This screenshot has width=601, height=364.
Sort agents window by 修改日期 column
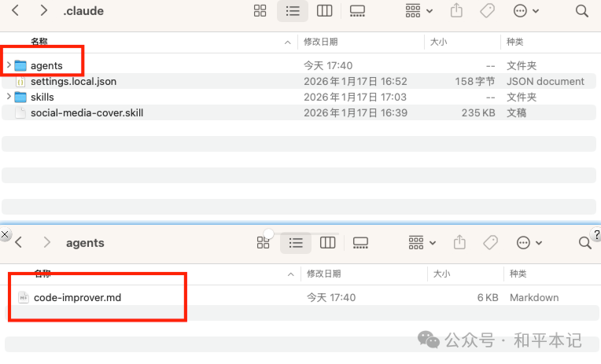click(x=323, y=274)
